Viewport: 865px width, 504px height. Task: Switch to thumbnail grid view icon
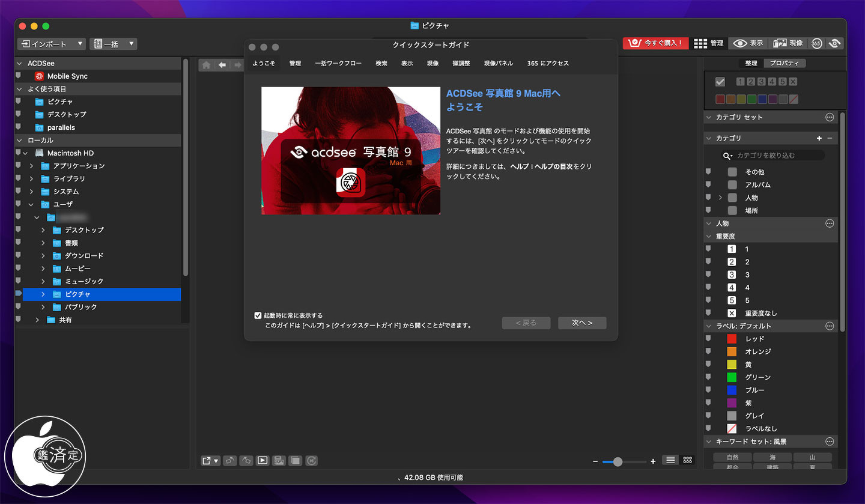688,460
